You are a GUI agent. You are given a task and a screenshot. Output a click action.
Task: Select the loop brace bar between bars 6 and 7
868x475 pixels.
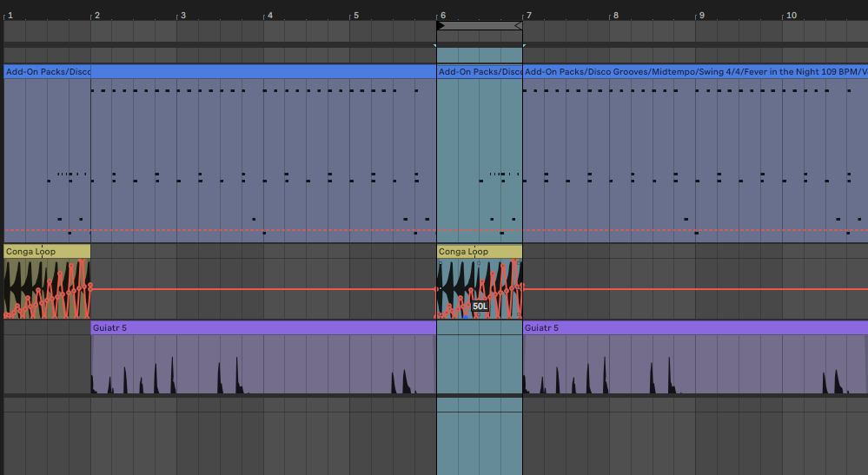480,26
